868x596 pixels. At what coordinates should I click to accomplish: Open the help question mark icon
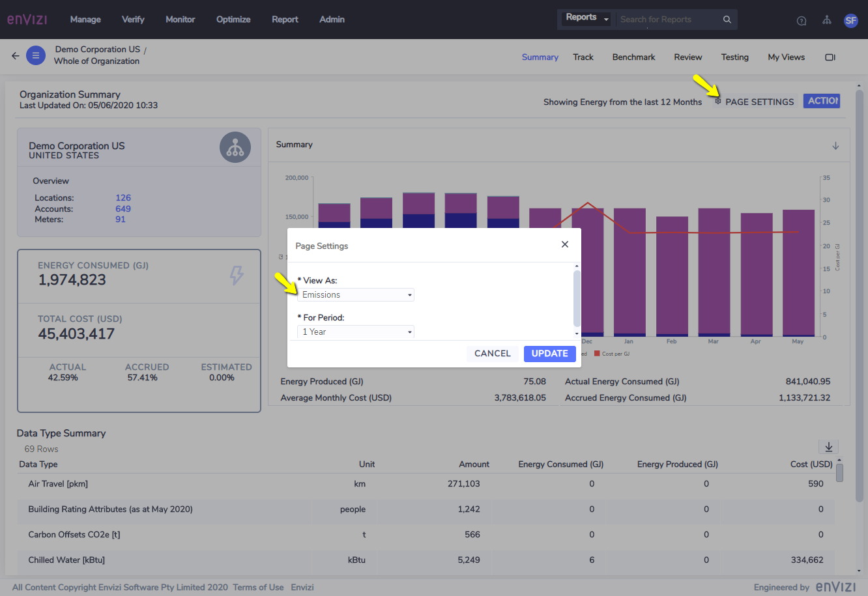point(802,21)
